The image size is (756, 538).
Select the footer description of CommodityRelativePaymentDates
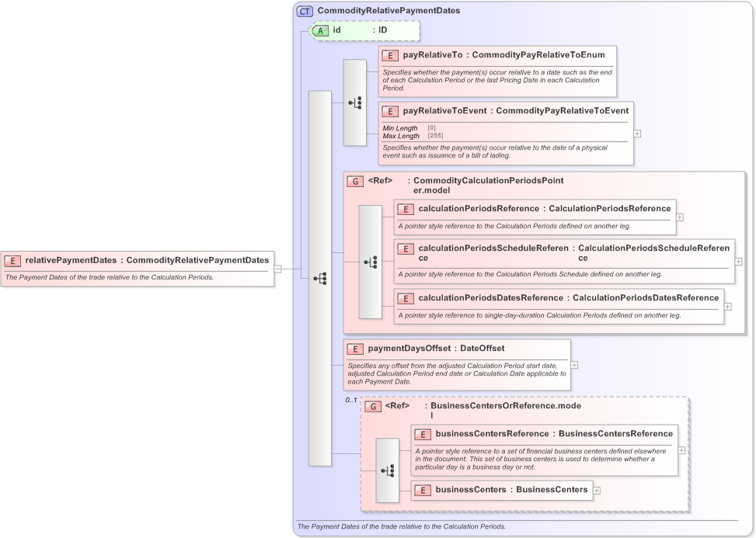pos(401,526)
